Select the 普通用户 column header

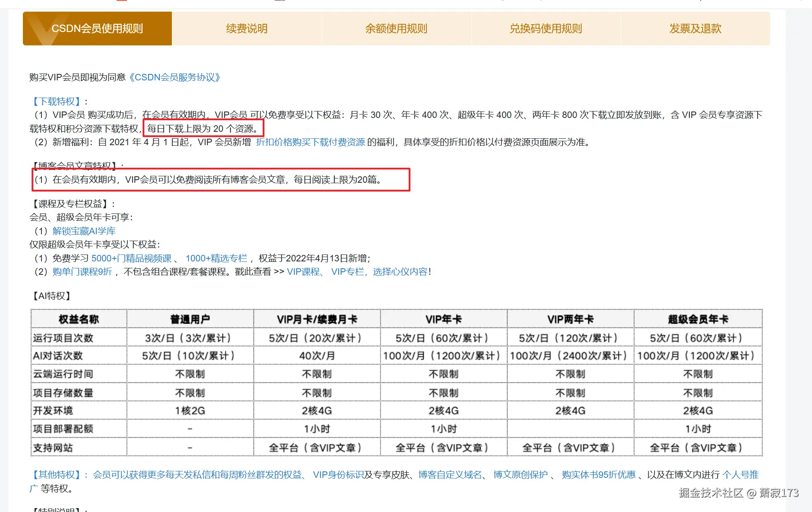tap(190, 319)
